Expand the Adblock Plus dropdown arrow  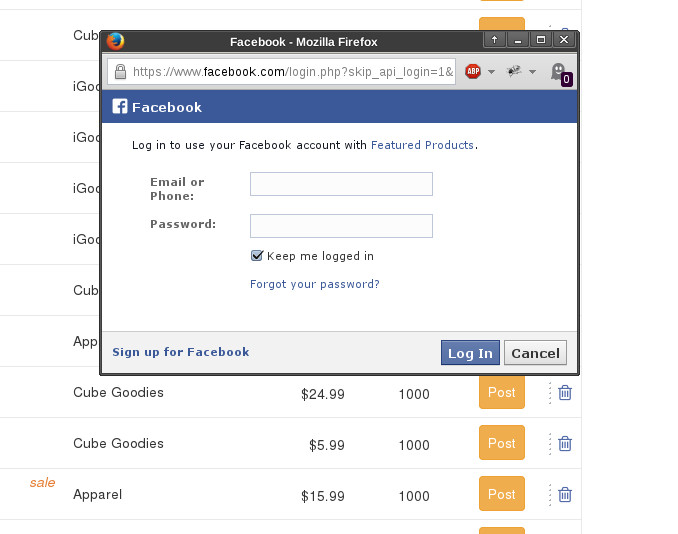click(x=491, y=72)
